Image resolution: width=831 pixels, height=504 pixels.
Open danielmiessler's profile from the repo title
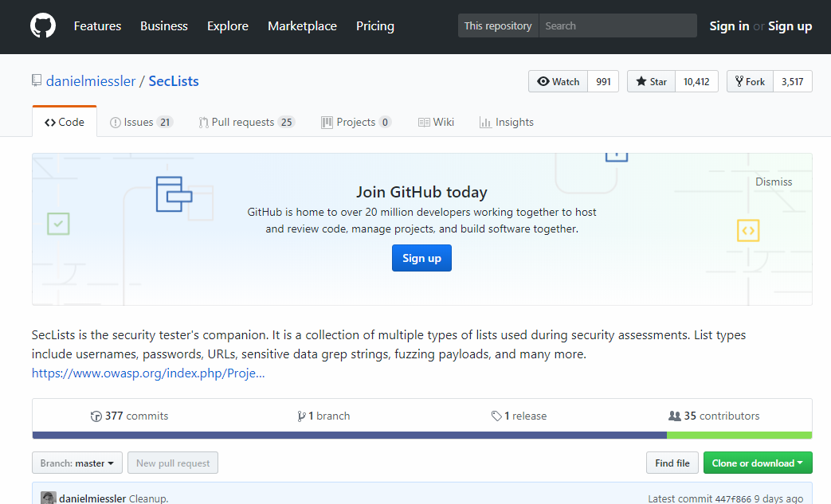[91, 81]
